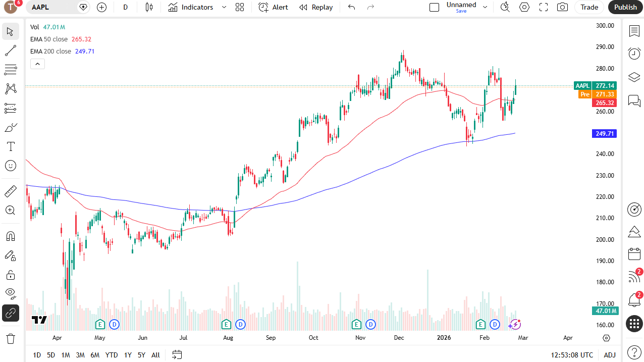The image size is (644, 362).
Task: Redo the chart action
Action: pos(370,7)
